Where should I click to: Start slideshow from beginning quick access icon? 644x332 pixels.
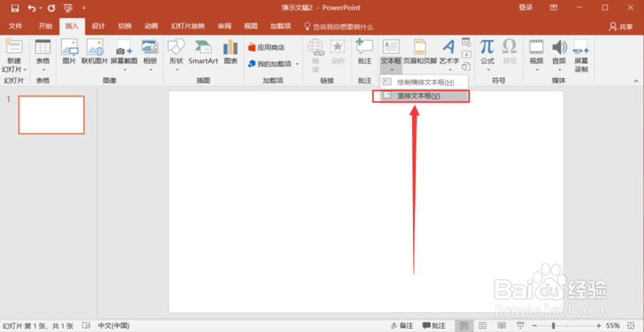(x=69, y=8)
